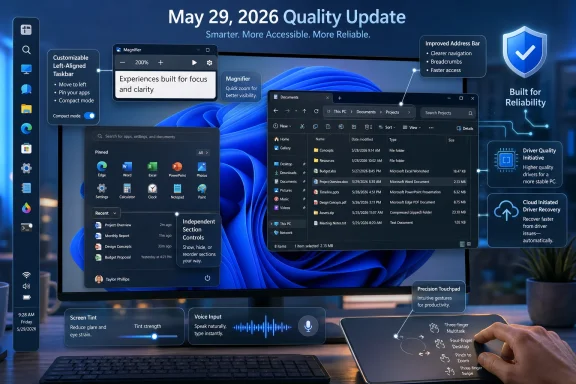Click the Wi-Fi icon in the taskbar tray
The width and height of the screenshot is (576, 384).
(26, 275)
